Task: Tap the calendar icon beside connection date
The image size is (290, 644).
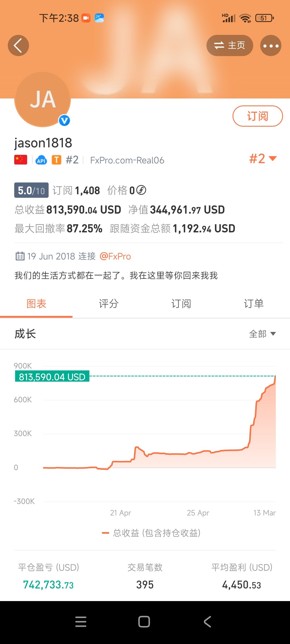Action: point(20,256)
